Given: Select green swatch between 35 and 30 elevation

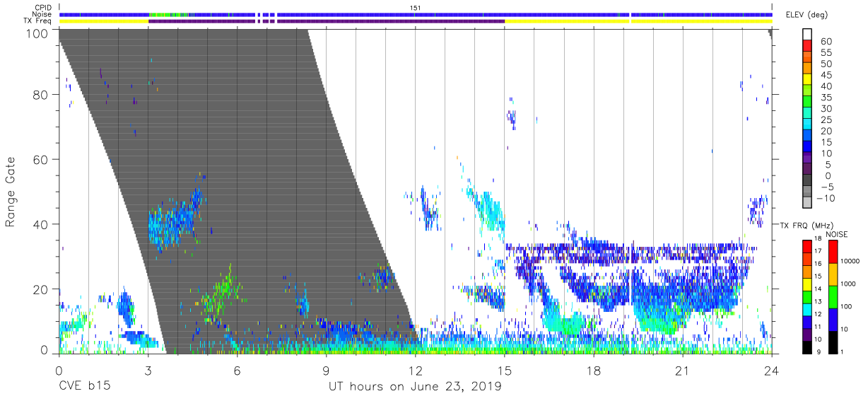Looking at the screenshot, I should (807, 102).
